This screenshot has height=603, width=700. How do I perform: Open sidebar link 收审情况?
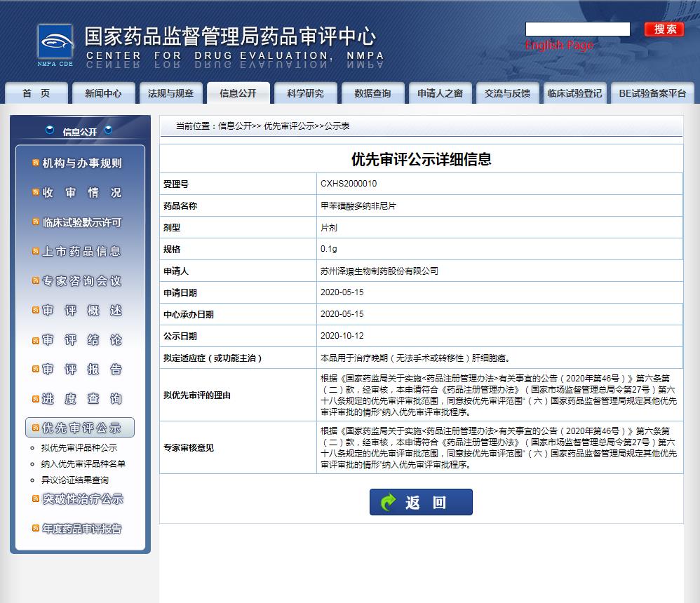pyautogui.click(x=82, y=192)
